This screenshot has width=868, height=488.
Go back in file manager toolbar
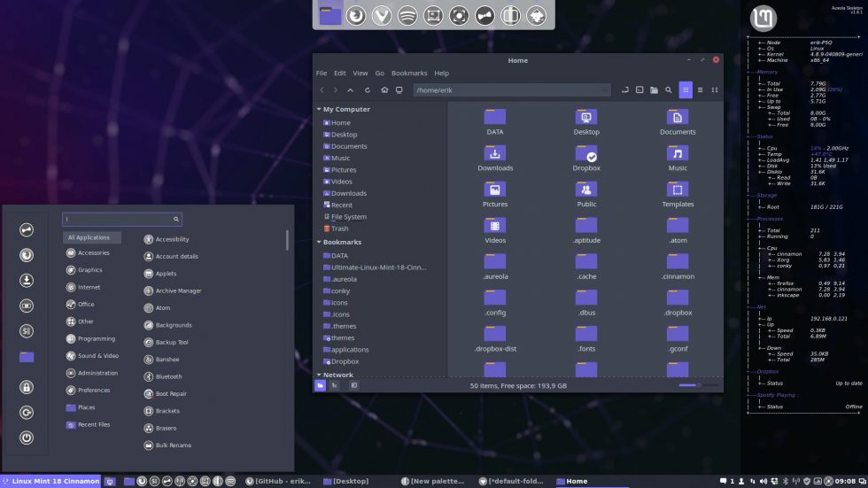tap(322, 89)
